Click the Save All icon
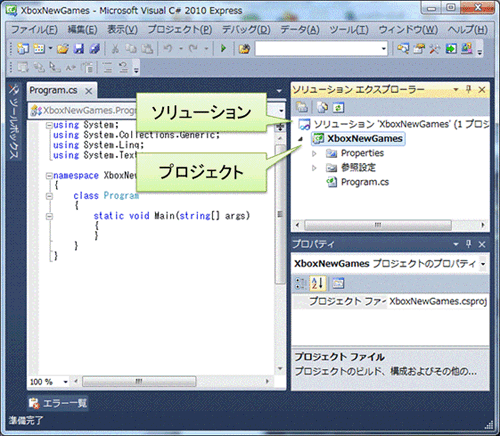This screenshot has width=500, height=436. pyautogui.click(x=95, y=49)
